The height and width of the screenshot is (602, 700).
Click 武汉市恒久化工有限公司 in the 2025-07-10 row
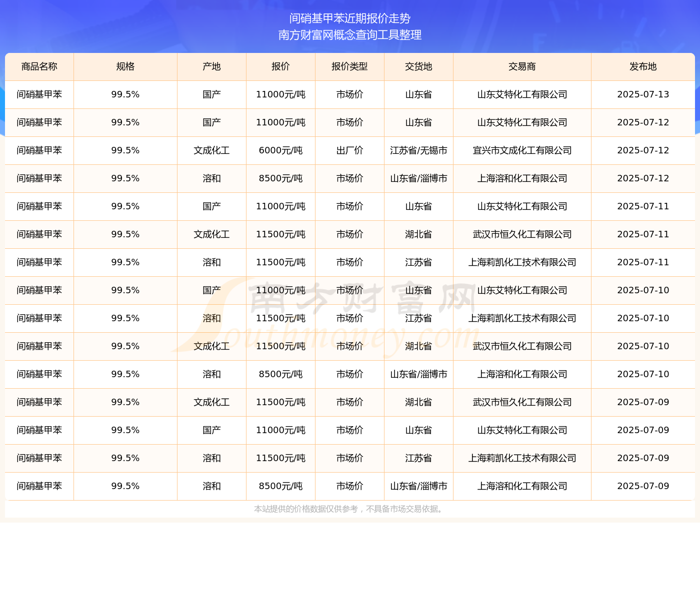pyautogui.click(x=522, y=346)
